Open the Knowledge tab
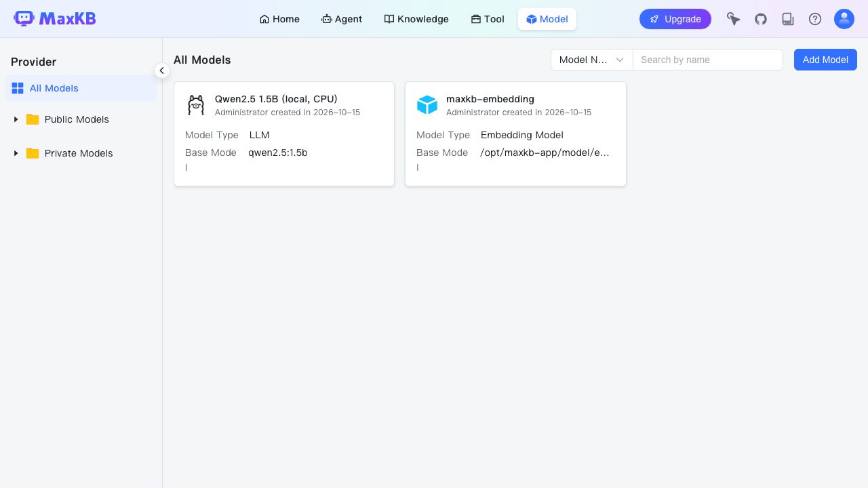868x488 pixels. tap(416, 19)
